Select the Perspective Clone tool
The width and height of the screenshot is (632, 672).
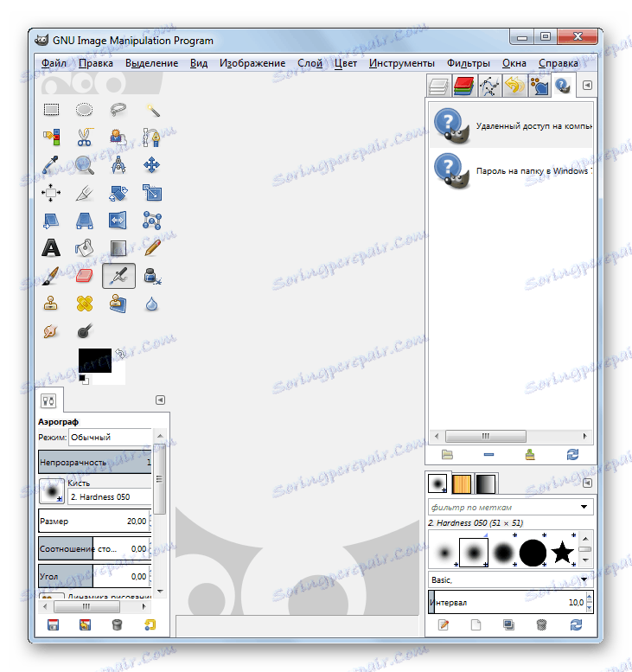(x=118, y=304)
